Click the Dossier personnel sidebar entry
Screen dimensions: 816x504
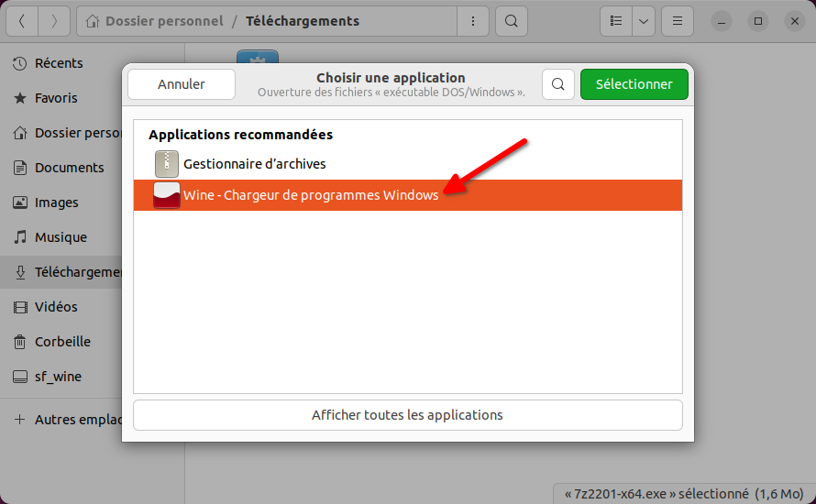[61, 133]
